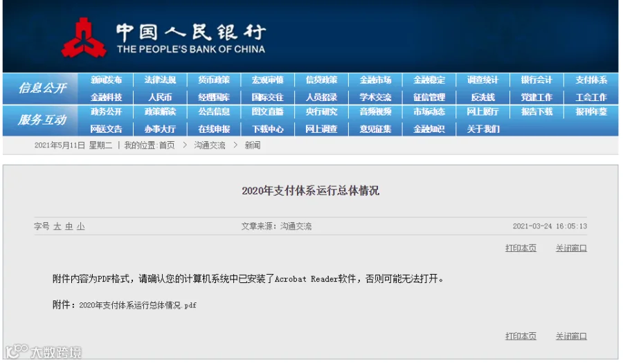The width and height of the screenshot is (623, 364).
Task: Open the 货币政策 menu item
Action: point(214,80)
